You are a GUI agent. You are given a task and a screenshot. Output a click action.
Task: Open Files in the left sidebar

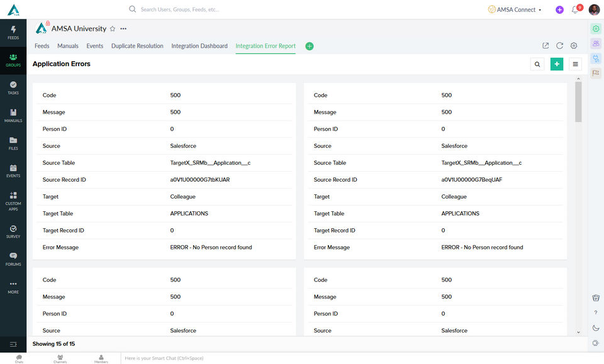coord(13,143)
